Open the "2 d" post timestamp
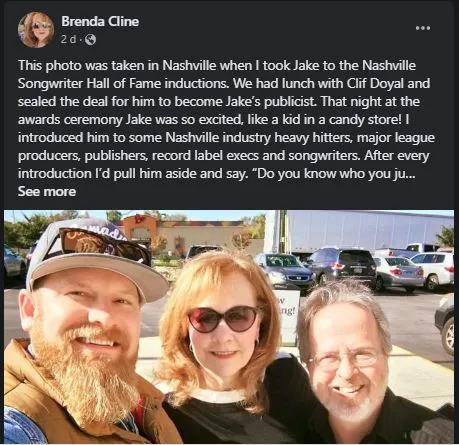Image resolution: width=459 pixels, height=445 pixels. click(68, 40)
